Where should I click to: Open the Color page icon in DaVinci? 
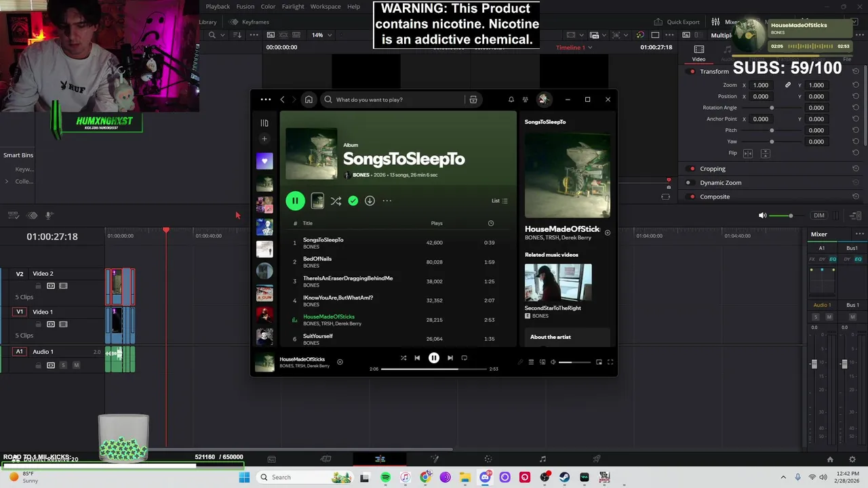coord(488,459)
